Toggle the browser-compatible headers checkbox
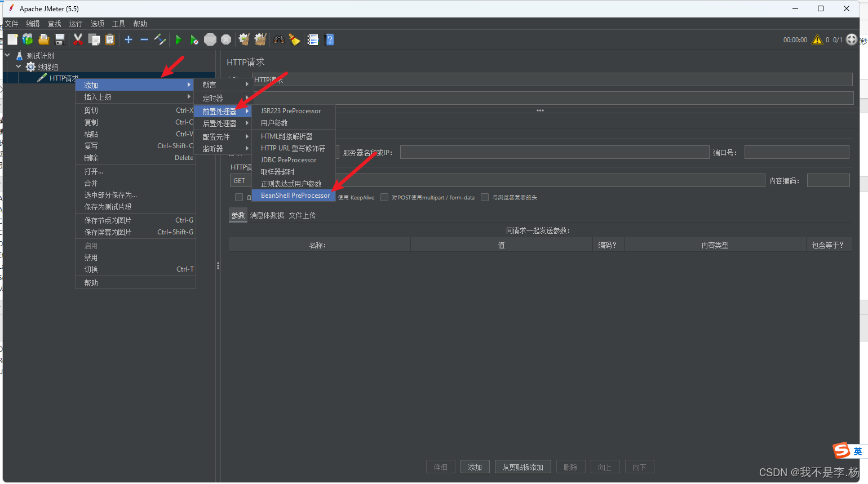This screenshot has width=868, height=484. (x=485, y=197)
